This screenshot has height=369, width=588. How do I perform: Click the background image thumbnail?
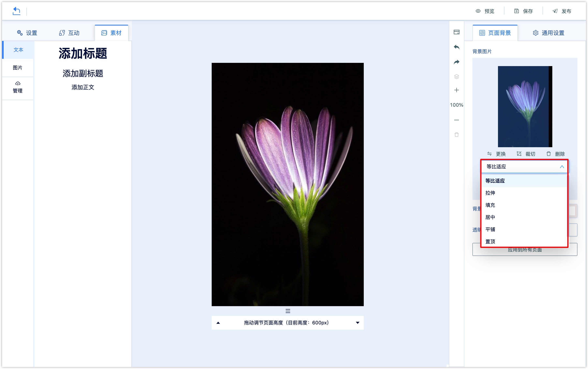pyautogui.click(x=525, y=106)
